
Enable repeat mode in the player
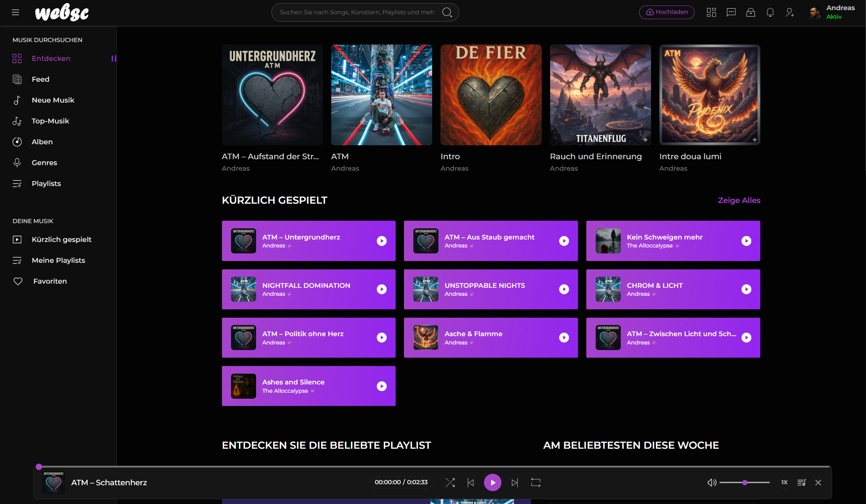click(536, 482)
